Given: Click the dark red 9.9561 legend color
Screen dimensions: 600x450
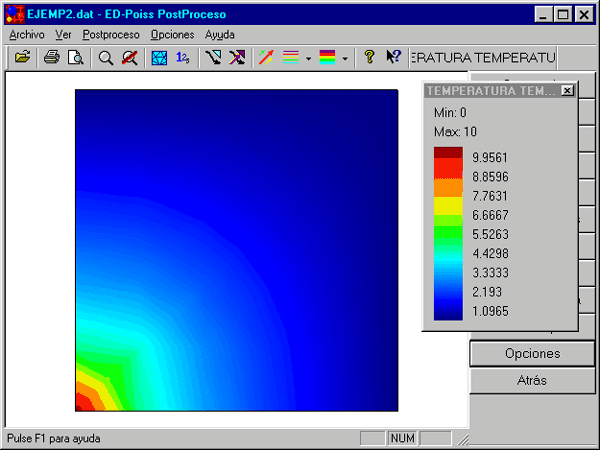Looking at the screenshot, I should [x=448, y=153].
